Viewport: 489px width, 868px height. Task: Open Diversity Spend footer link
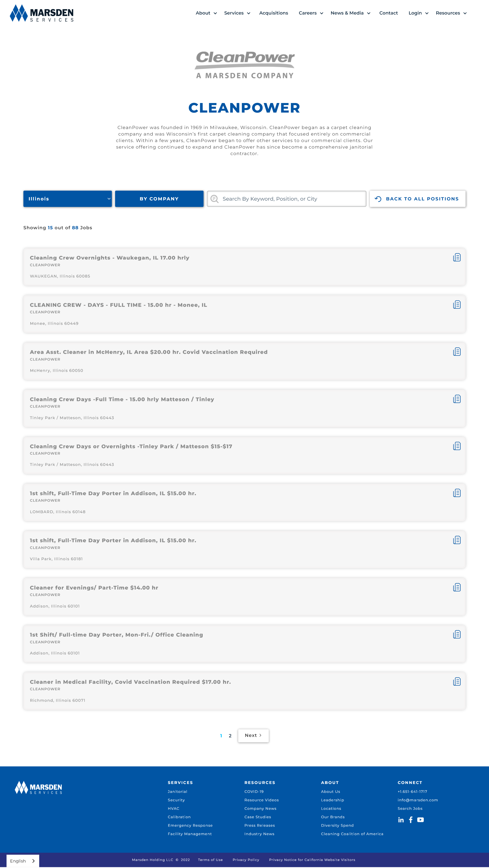(x=337, y=825)
